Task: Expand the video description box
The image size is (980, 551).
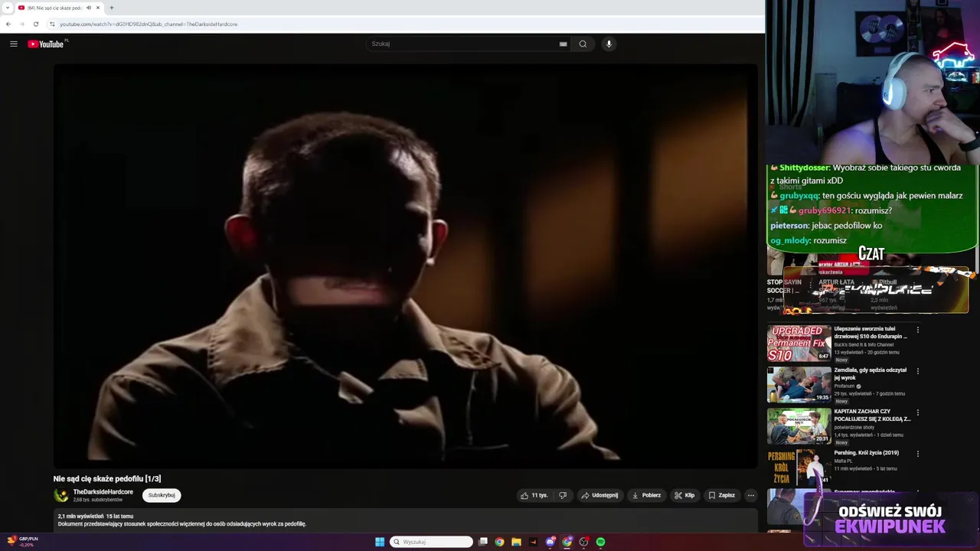Action: [x=406, y=520]
